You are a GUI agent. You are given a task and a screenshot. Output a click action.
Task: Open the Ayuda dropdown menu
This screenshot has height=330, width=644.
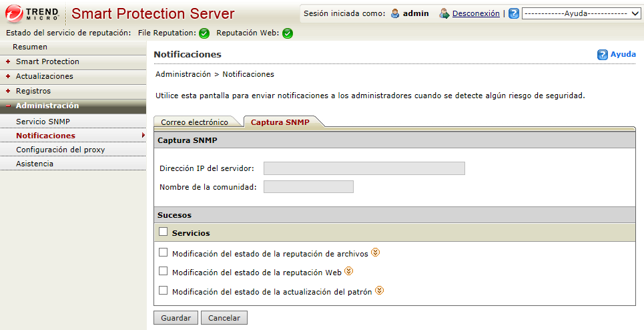(581, 13)
